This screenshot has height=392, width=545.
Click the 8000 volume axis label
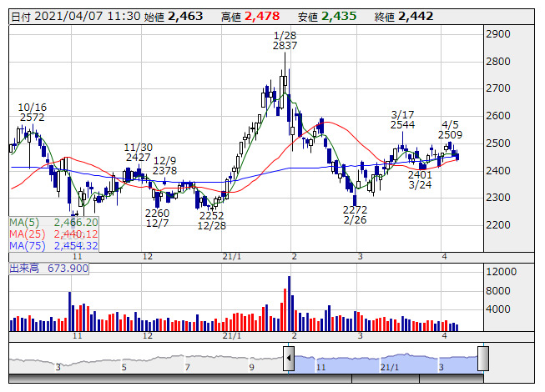[498, 290]
